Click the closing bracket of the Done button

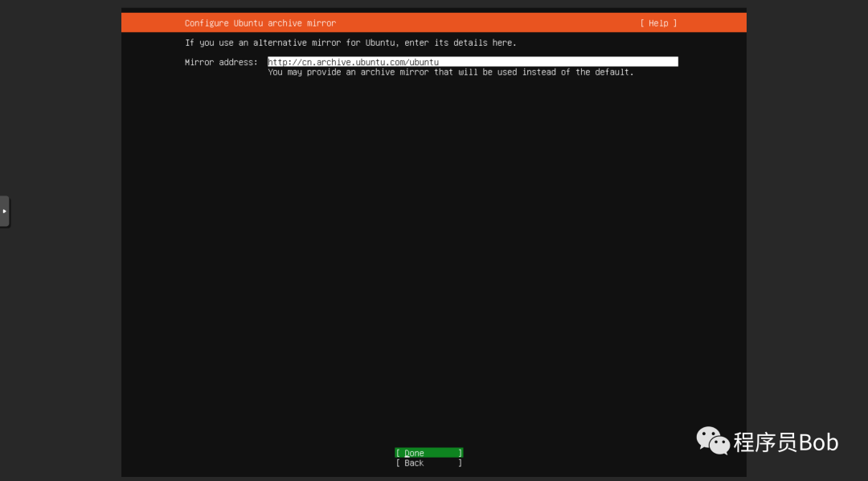(460, 453)
